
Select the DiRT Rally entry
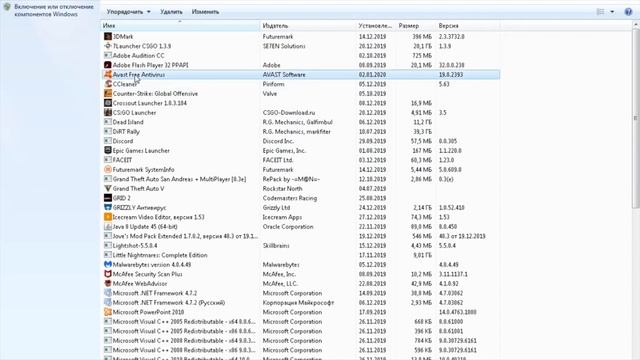[x=300, y=131]
